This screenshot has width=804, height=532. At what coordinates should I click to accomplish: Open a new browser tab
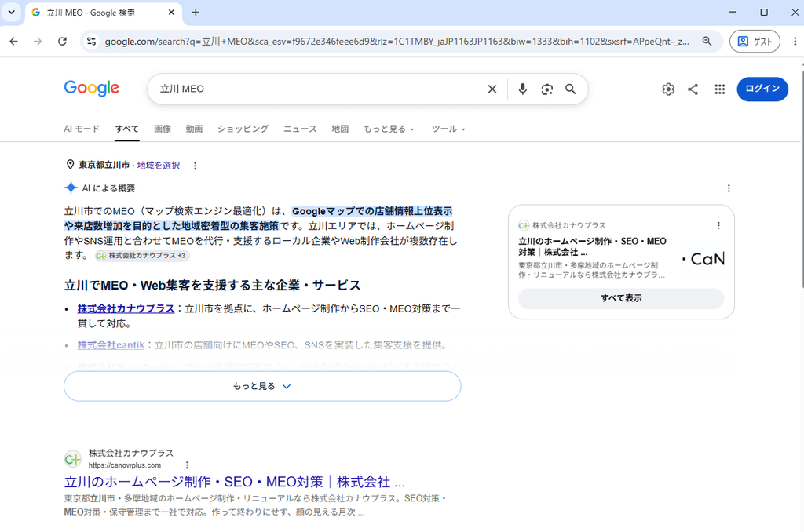click(196, 13)
